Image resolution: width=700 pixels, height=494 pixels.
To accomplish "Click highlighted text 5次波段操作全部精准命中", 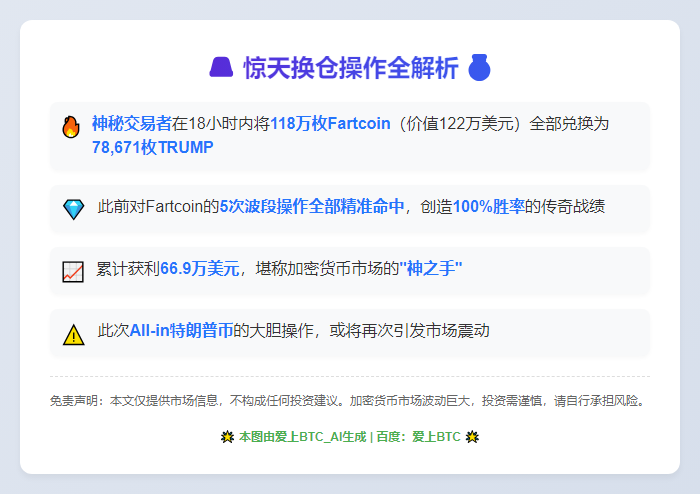I will (x=312, y=206).
